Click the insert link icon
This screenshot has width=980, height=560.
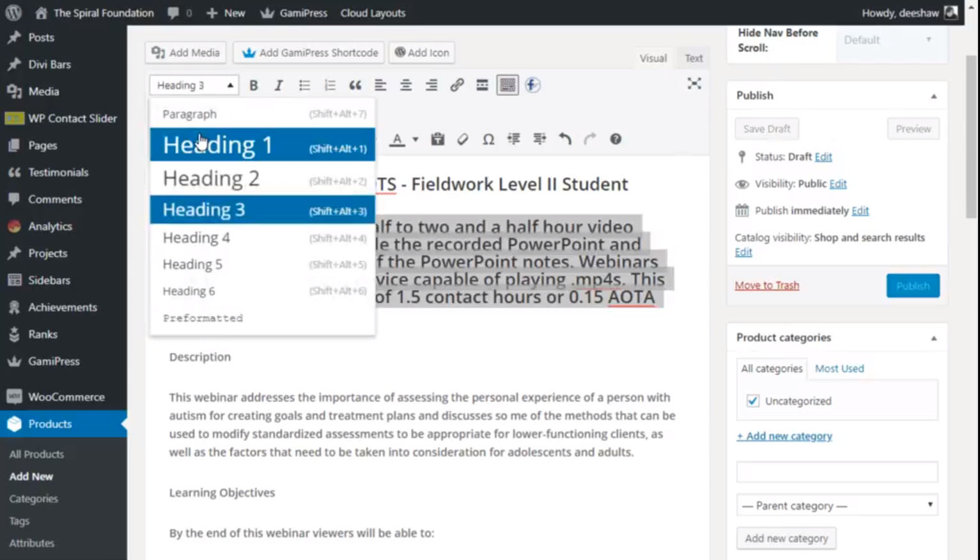(x=456, y=85)
